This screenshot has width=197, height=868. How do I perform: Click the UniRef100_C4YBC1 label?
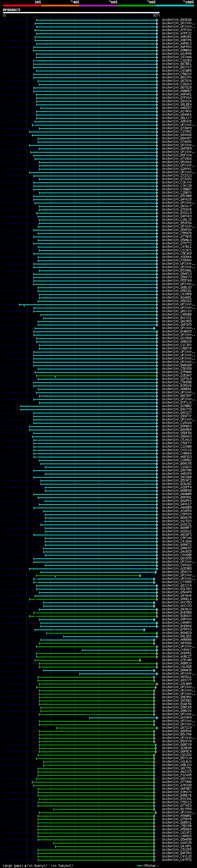[177, 247]
